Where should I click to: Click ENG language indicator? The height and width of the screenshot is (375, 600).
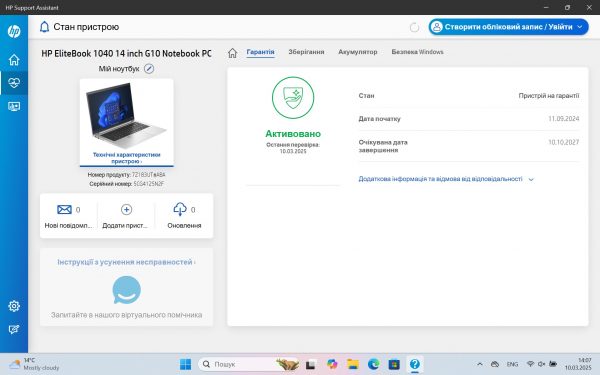point(512,364)
